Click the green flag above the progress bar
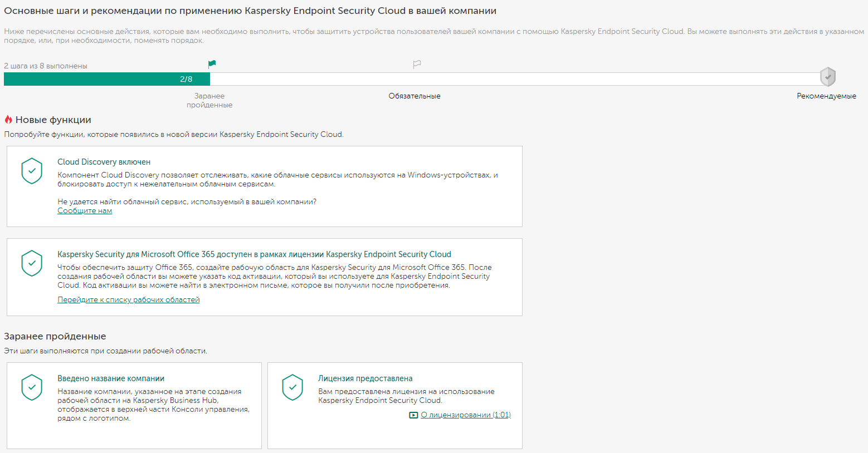This screenshot has width=868, height=453. click(x=212, y=65)
